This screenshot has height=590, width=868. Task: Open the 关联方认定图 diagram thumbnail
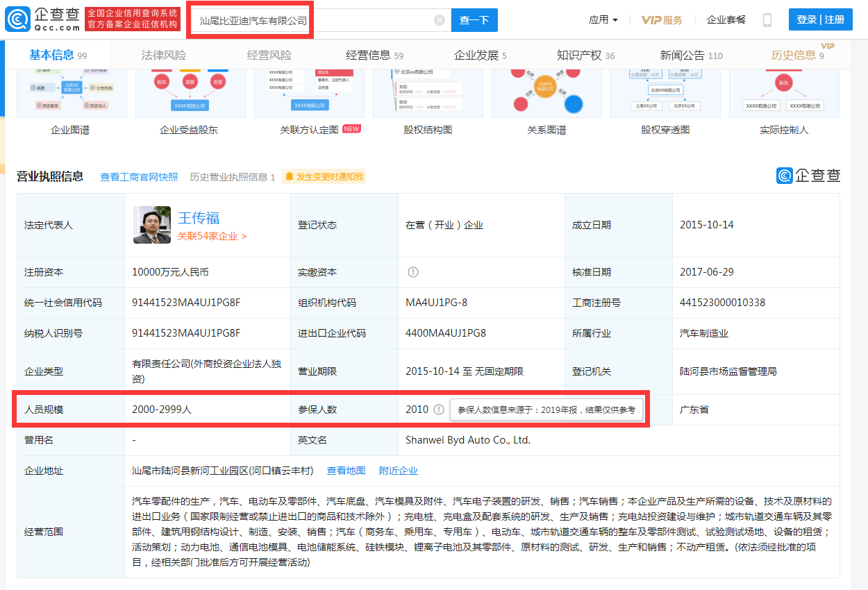pyautogui.click(x=309, y=93)
